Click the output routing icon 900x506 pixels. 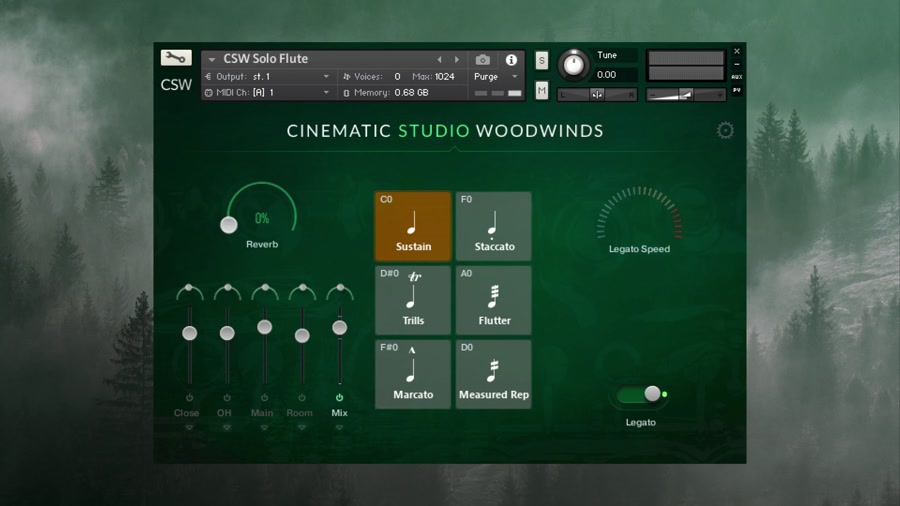click(208, 76)
